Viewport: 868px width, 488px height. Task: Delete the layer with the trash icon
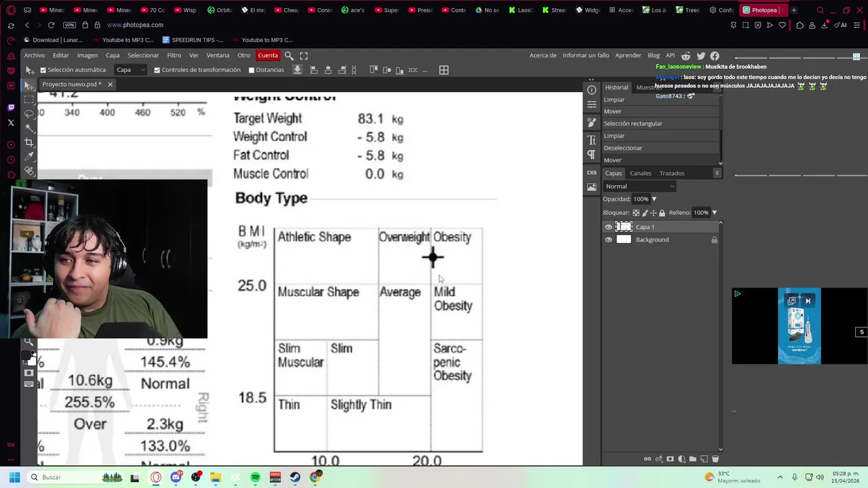tap(715, 459)
